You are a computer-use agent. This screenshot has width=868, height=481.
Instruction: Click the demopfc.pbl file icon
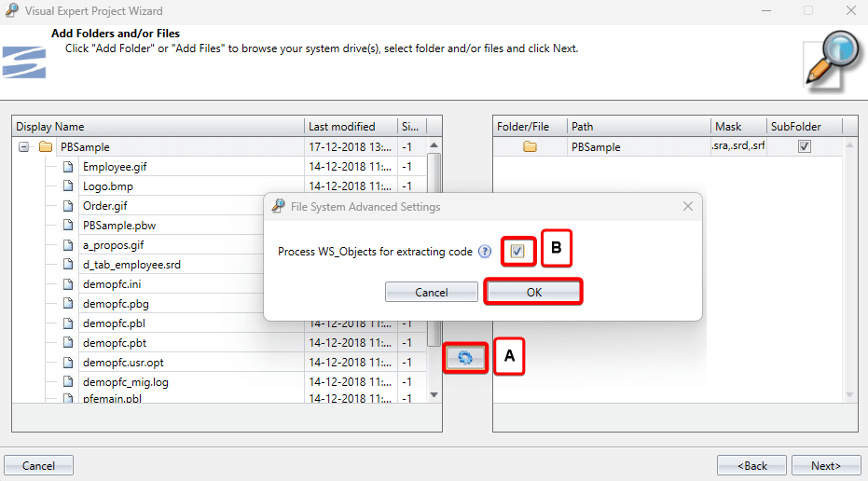coord(67,323)
